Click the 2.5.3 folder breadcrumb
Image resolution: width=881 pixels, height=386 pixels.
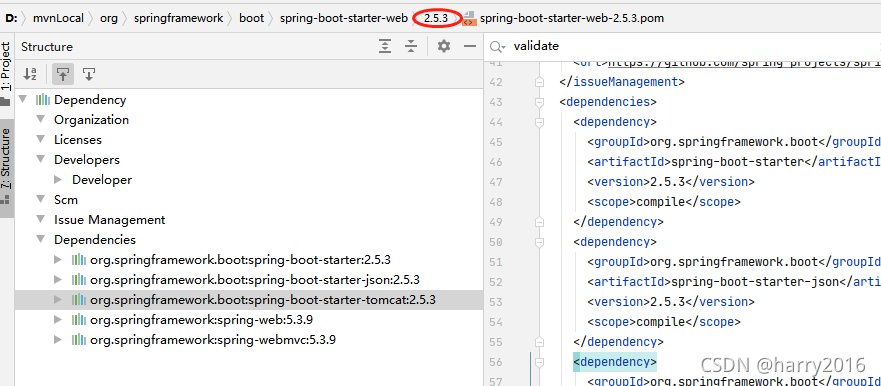pyautogui.click(x=436, y=18)
